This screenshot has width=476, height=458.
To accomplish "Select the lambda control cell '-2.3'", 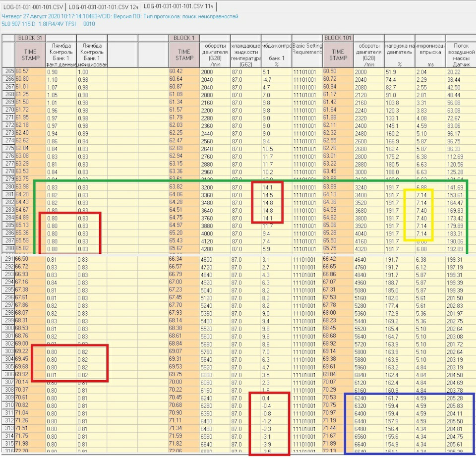I will (276, 429).
